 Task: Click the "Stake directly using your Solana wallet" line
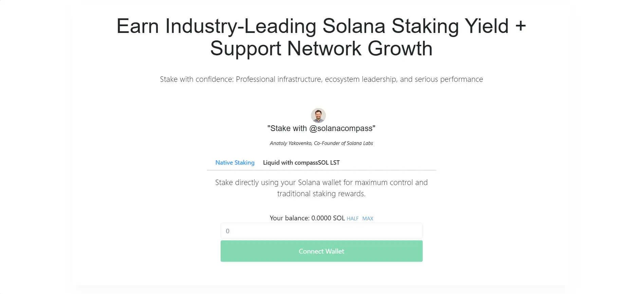(321, 182)
